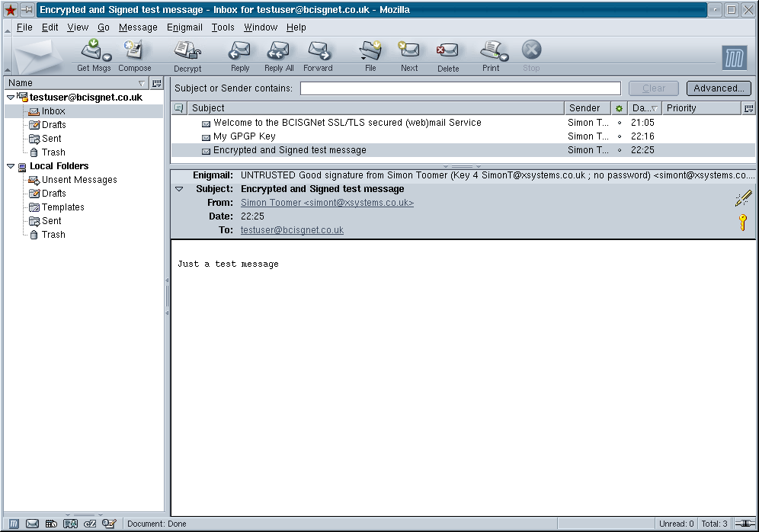Toggle read status of Encrypted and Signed message
This screenshot has width=759, height=532.
tap(619, 150)
